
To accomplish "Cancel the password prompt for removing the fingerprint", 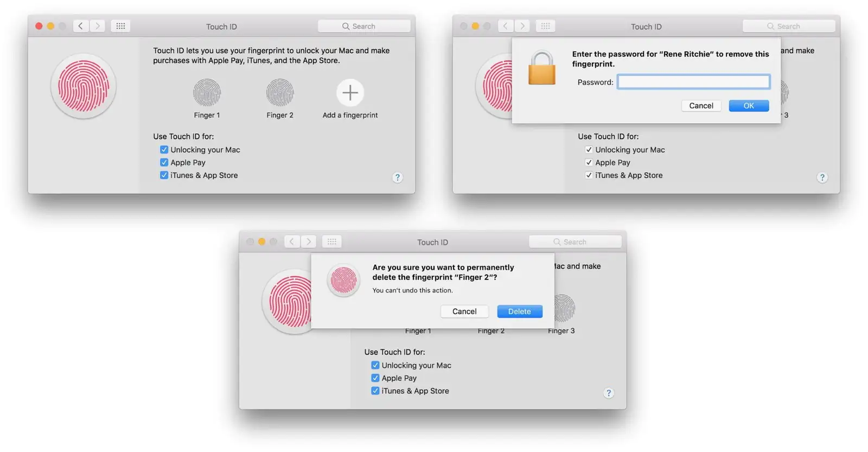I will (x=701, y=106).
